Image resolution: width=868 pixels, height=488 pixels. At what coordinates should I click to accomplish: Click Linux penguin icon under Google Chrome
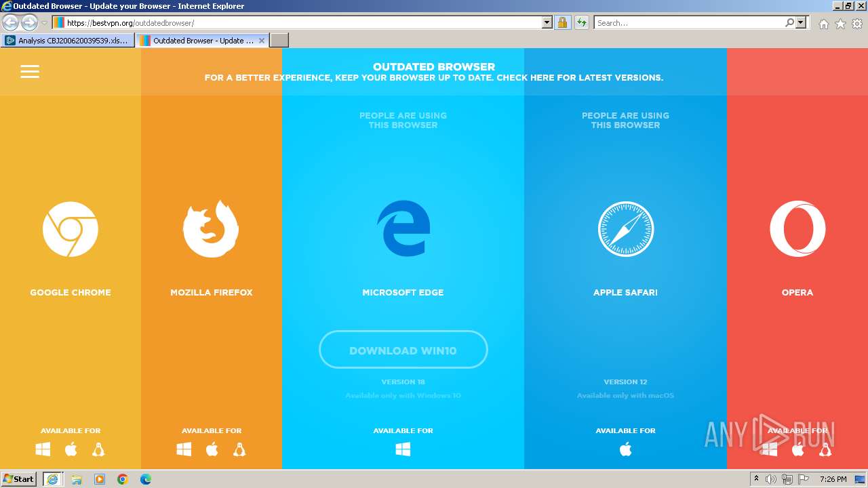pyautogui.click(x=98, y=449)
